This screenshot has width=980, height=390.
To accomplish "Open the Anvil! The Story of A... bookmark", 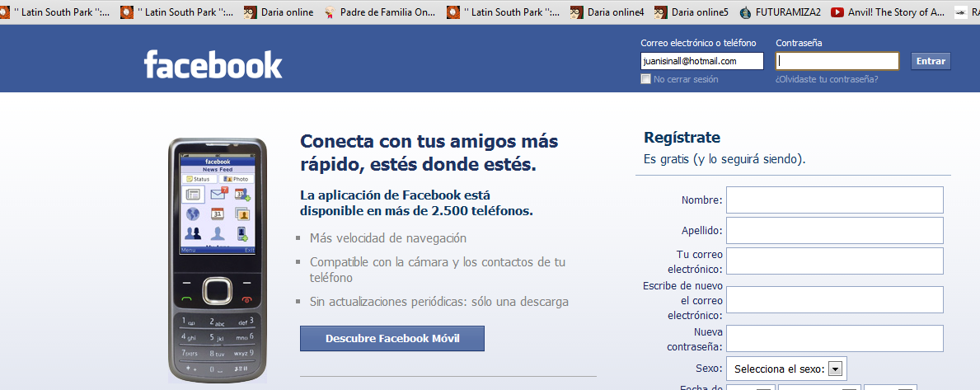I will click(x=889, y=12).
